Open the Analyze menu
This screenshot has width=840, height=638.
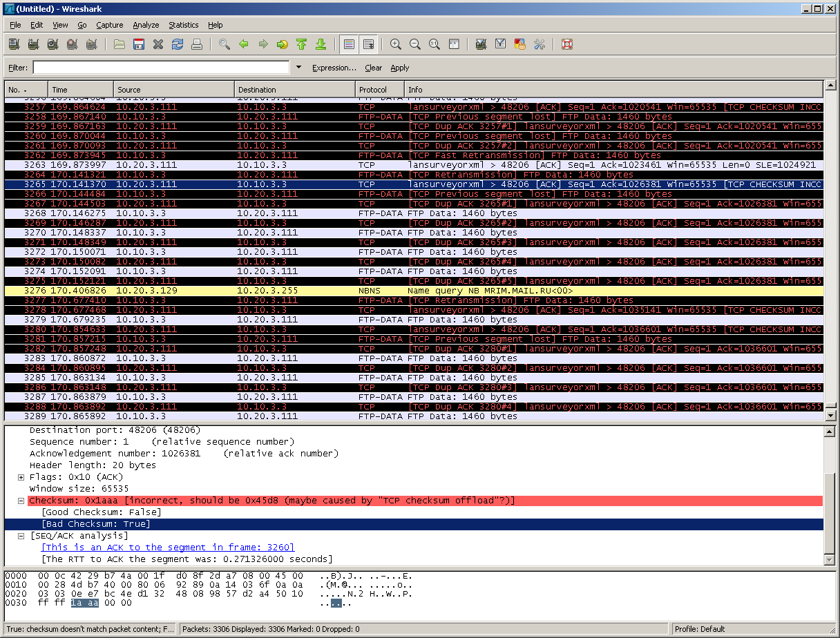(146, 25)
